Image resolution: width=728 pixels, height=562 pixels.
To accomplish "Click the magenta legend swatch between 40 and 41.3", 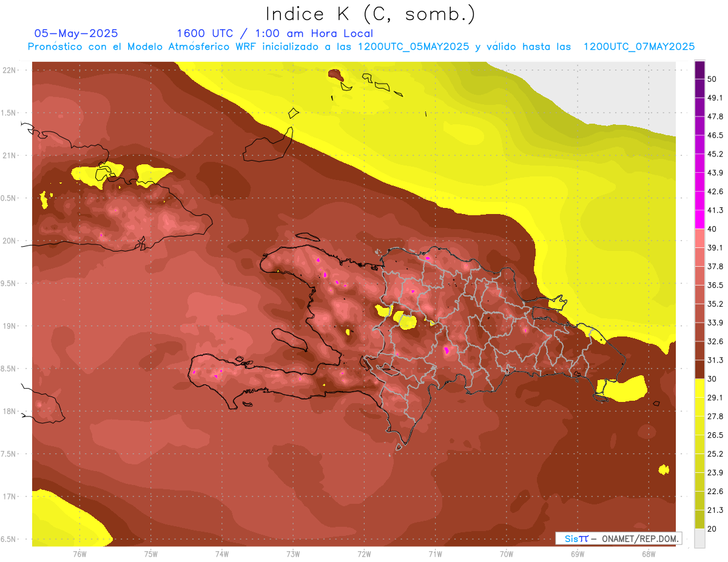I will click(699, 219).
